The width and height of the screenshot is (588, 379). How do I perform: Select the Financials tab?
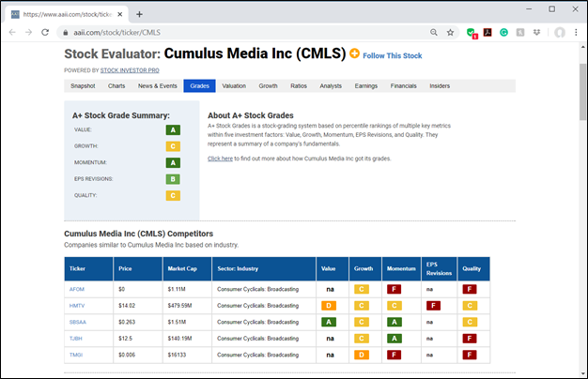tap(403, 85)
